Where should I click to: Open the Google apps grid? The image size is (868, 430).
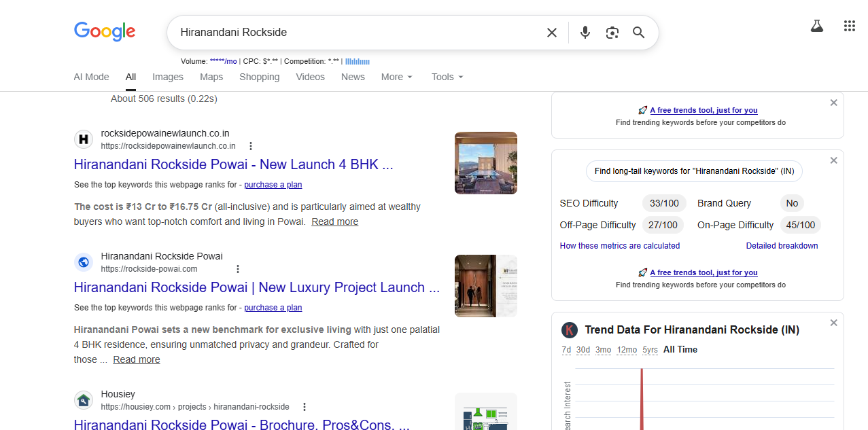click(849, 26)
